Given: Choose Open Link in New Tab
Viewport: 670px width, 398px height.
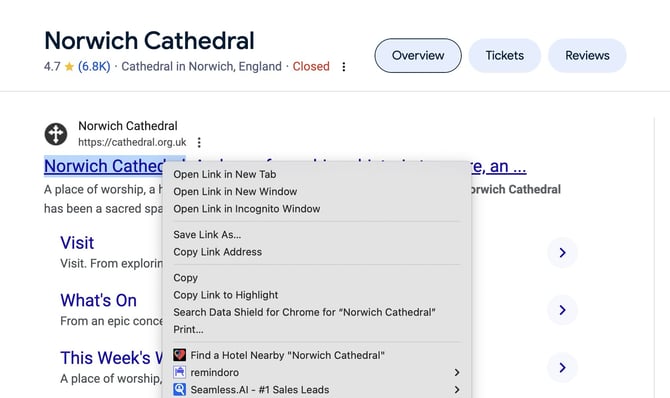Looking at the screenshot, I should (x=317, y=174).
